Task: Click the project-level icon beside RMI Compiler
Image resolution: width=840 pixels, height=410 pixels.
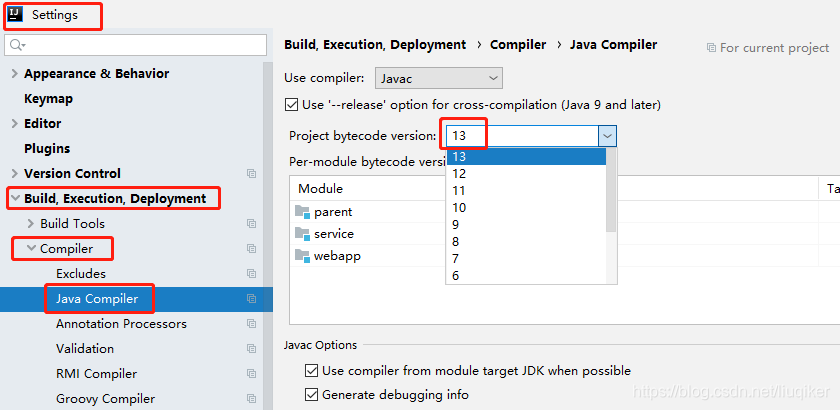Action: (x=251, y=374)
